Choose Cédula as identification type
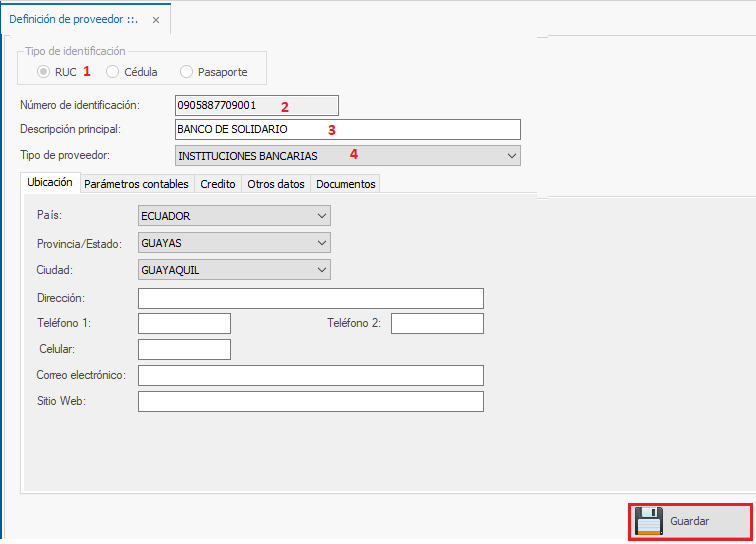Viewport: 756px width, 544px height. pyautogui.click(x=113, y=72)
